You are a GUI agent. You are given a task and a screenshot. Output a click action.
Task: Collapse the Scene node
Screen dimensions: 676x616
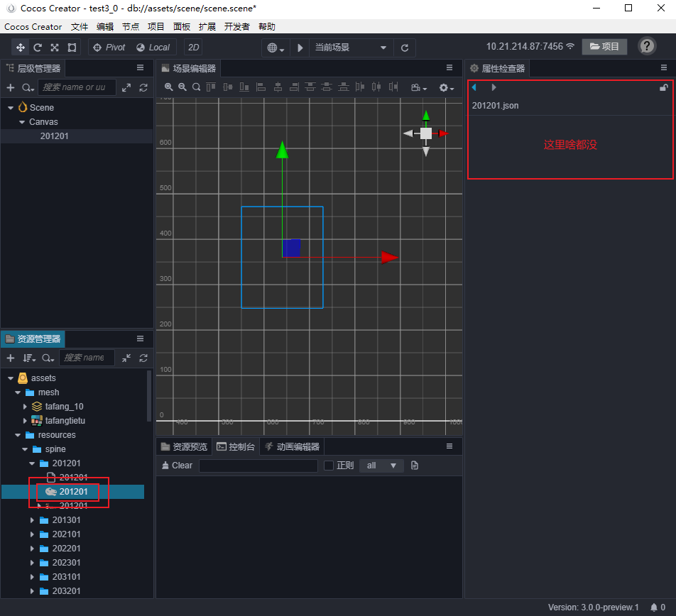11,108
